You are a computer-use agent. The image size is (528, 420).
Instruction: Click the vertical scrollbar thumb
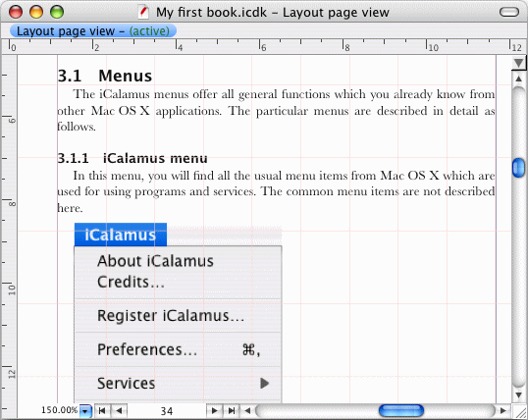pyautogui.click(x=518, y=168)
